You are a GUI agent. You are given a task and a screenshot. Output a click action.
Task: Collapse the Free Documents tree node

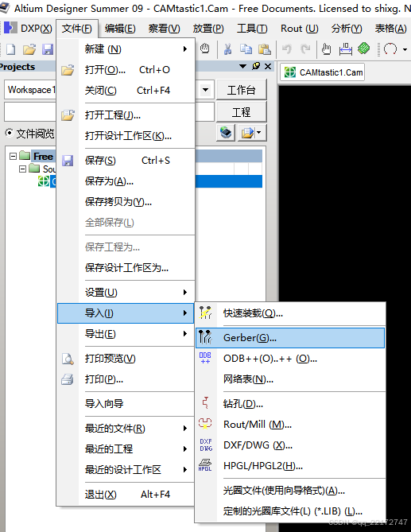coord(13,156)
